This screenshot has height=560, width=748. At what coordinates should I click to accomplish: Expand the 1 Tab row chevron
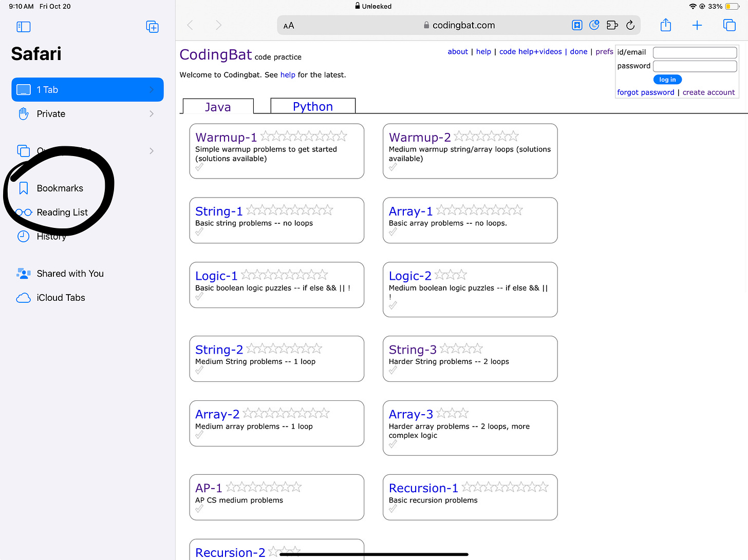point(152,90)
